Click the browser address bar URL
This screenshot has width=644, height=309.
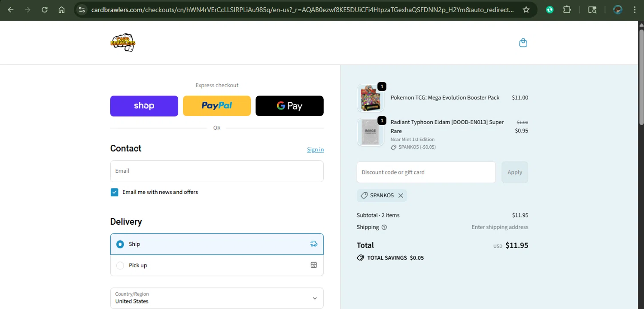tap(302, 9)
